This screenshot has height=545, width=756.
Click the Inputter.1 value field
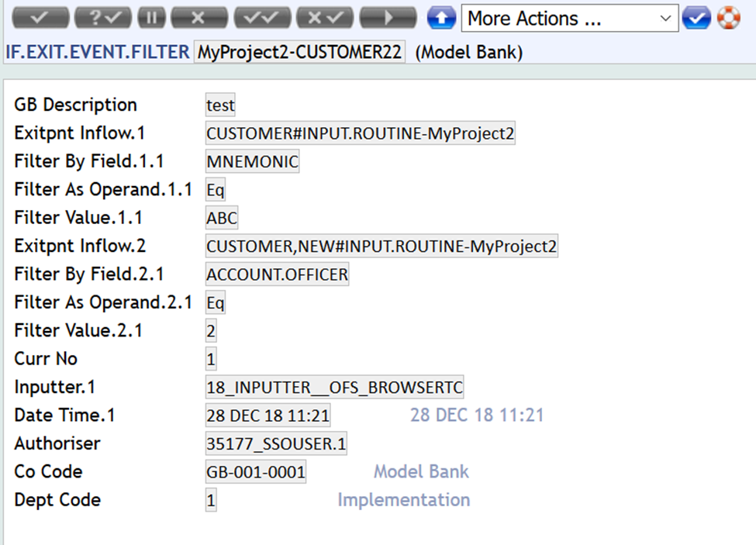tap(334, 387)
